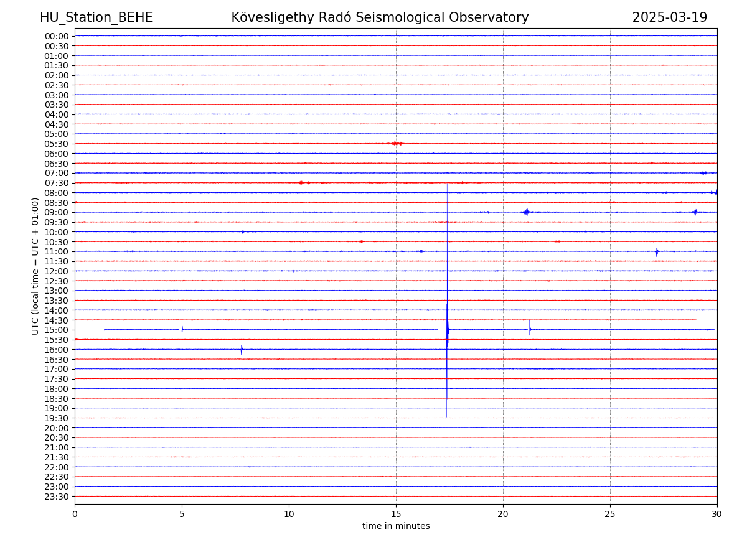Select the Kövesligethy Radó Seismological Observatory title

pyautogui.click(x=380, y=17)
